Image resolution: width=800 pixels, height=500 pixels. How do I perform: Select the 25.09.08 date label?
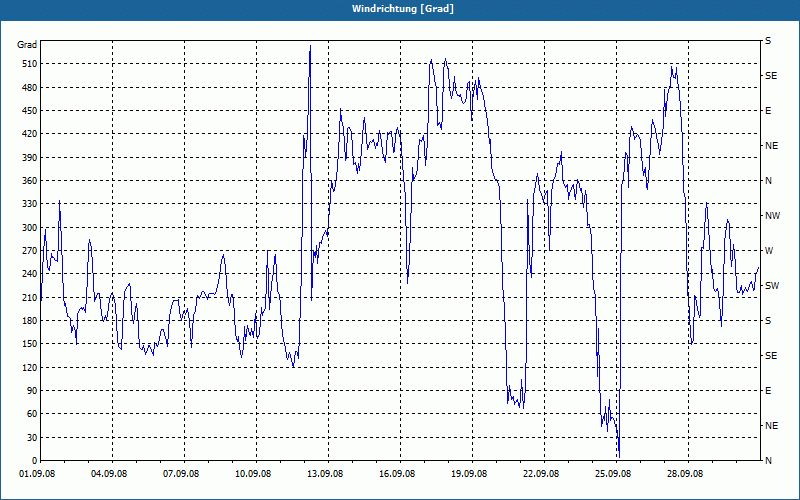click(x=613, y=474)
